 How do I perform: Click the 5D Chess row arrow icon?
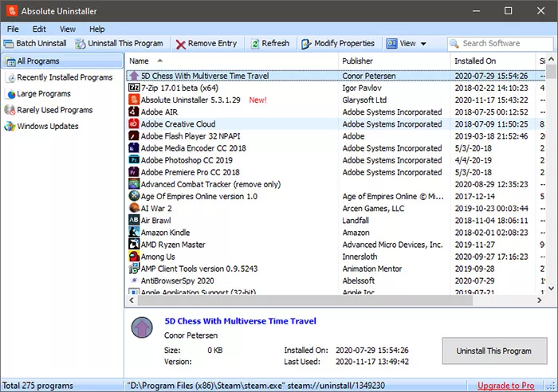(x=134, y=76)
